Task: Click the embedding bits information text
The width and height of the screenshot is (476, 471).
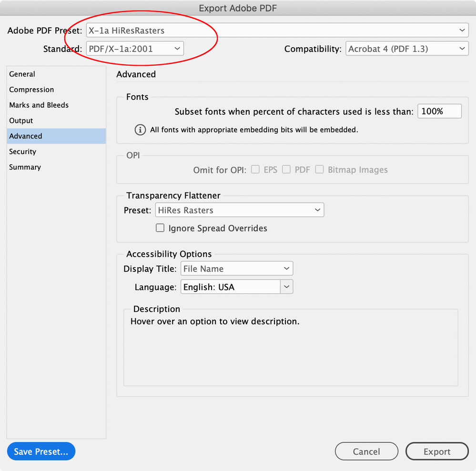Action: pos(254,130)
